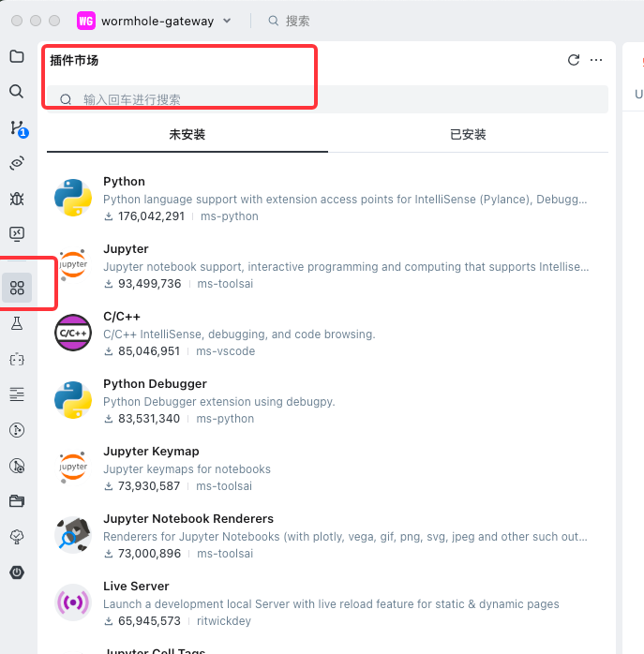644x654 pixels.
Task: Open the remote screen icon panel
Action: point(17,233)
